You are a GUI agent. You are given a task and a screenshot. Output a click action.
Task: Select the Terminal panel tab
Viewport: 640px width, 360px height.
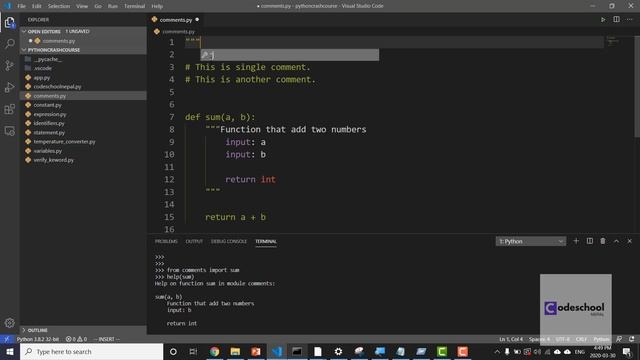coord(266,242)
